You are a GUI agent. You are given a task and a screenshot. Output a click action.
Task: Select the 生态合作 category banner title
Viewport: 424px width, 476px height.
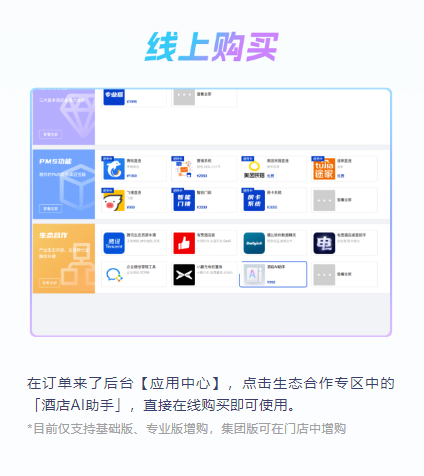pyautogui.click(x=53, y=235)
